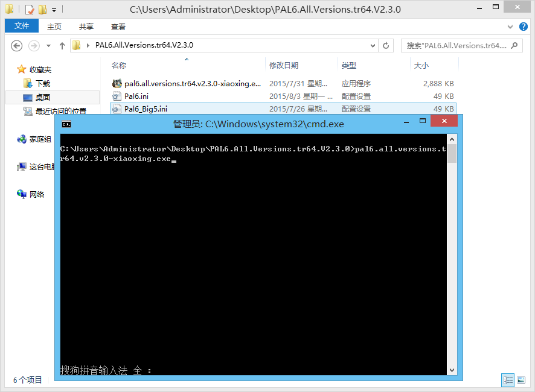Click the Explorer back arrow
Image resolution: width=535 pixels, height=392 pixels.
(16, 46)
